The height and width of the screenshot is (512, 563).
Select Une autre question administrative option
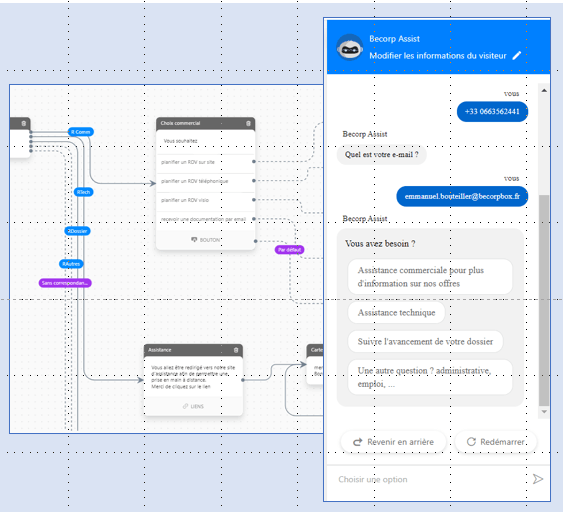point(430,377)
